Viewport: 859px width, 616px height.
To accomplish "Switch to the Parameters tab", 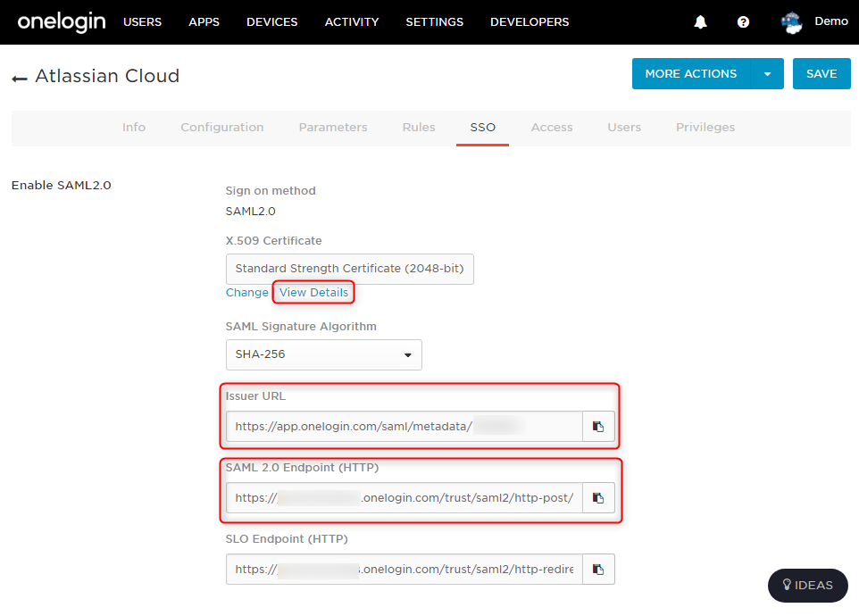I will coord(333,128).
